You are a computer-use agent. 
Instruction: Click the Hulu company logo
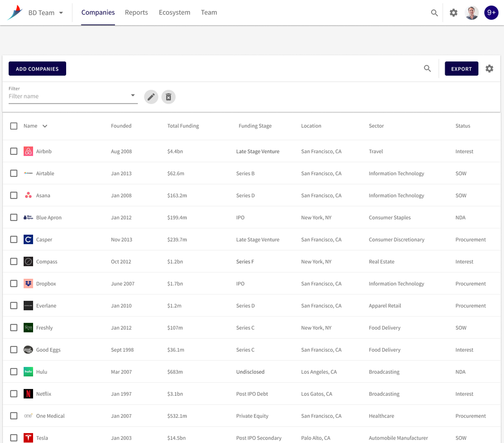[28, 372]
